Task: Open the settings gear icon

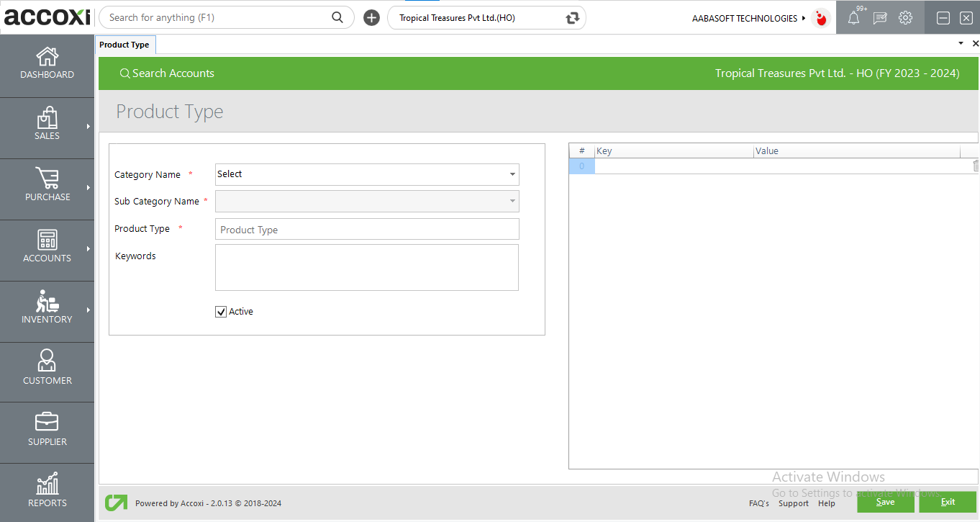Action: click(905, 18)
